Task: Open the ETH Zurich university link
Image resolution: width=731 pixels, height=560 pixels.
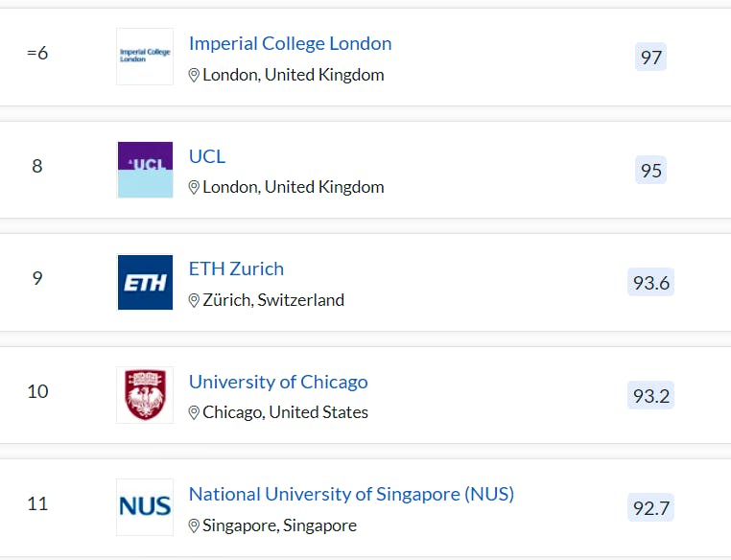Action: 236,268
